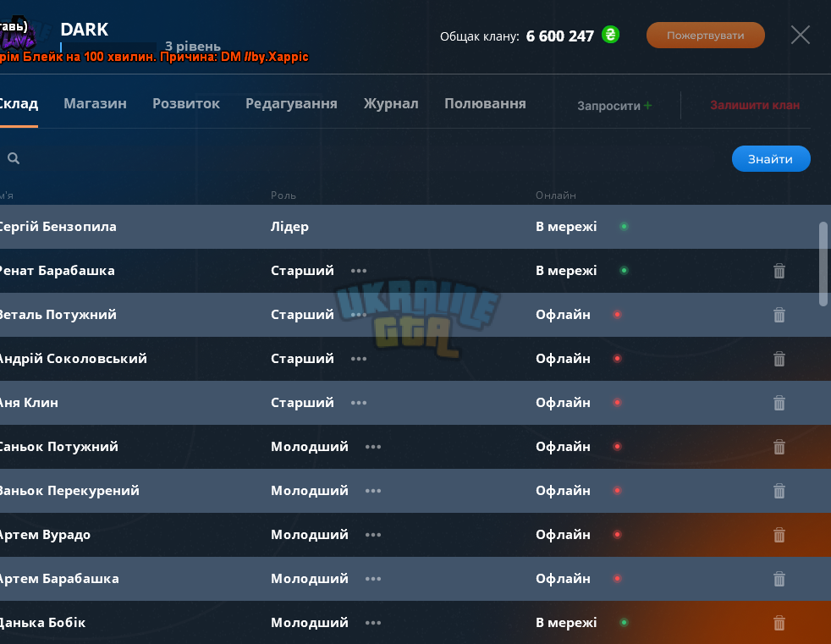
Task: Click the Роль column header
Action: coord(283,195)
